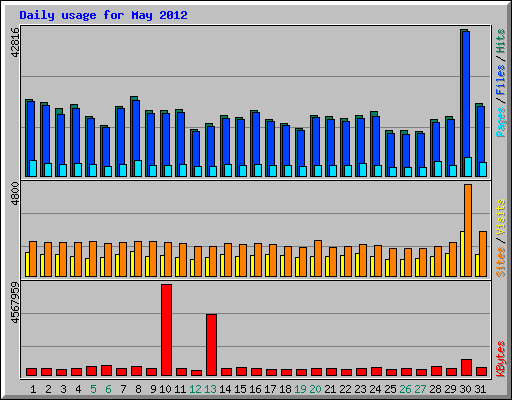Click the 42816 axis label
The width and height of the screenshot is (512, 400).
(x=15, y=42)
